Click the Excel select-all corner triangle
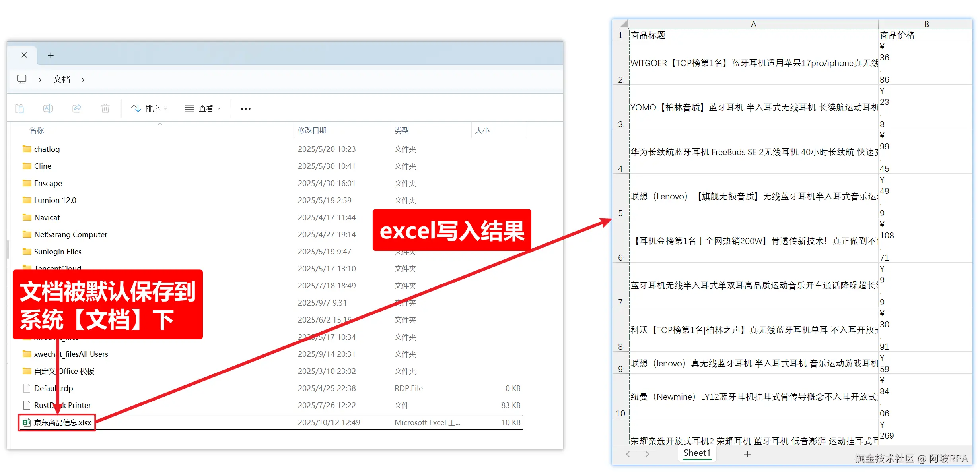The height and width of the screenshot is (476, 980). click(x=623, y=24)
